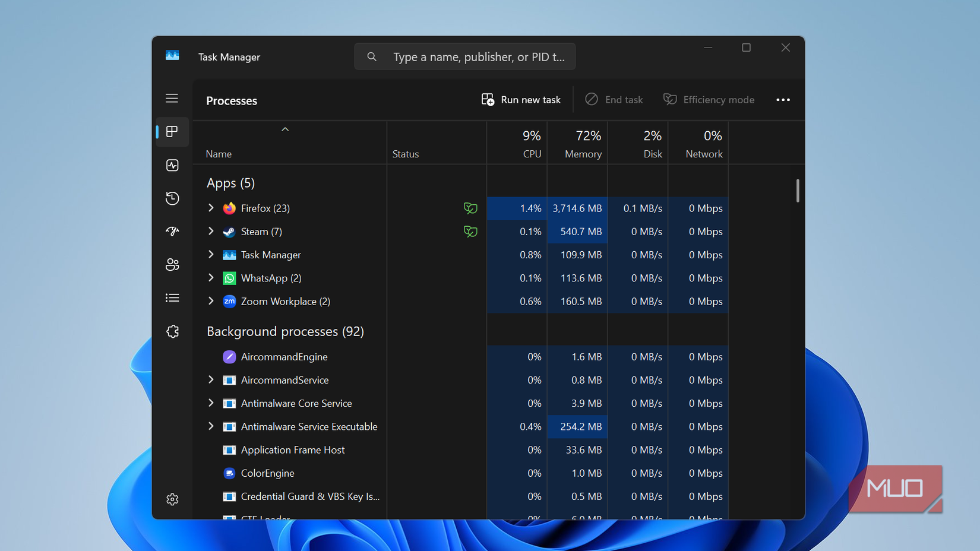Click the process list vertical scrollbar

pyautogui.click(x=797, y=191)
